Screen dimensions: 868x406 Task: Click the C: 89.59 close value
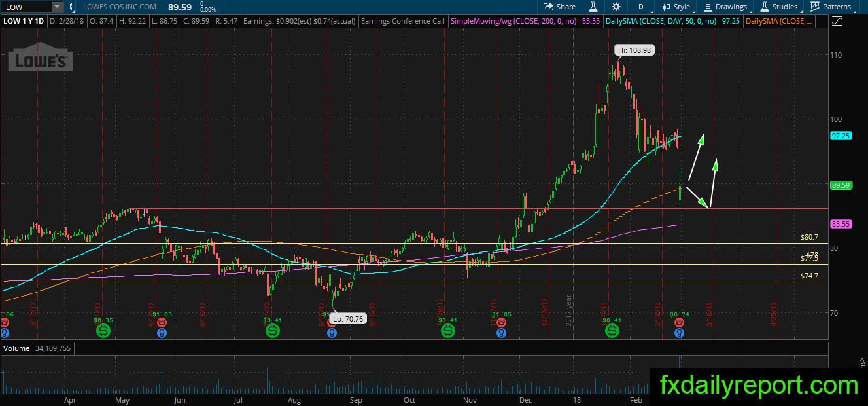tap(196, 21)
